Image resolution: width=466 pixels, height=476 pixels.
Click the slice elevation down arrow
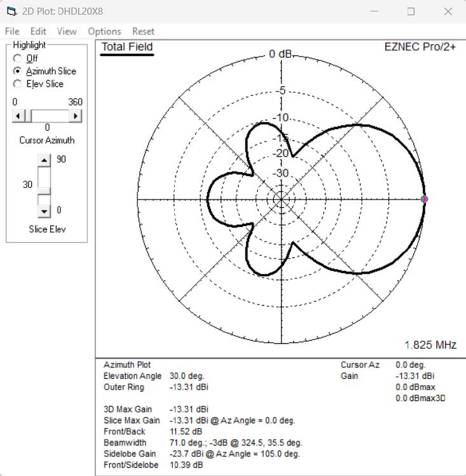click(44, 210)
